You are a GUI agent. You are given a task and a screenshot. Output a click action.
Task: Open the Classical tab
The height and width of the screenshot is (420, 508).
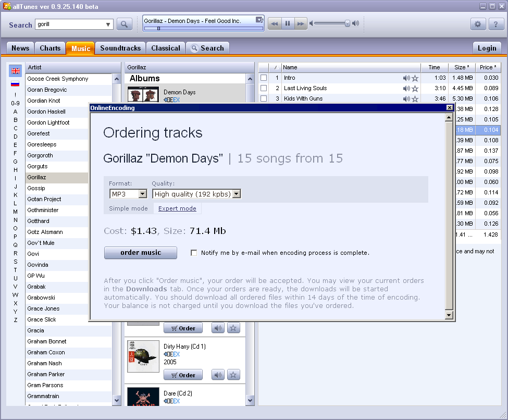pyautogui.click(x=166, y=48)
